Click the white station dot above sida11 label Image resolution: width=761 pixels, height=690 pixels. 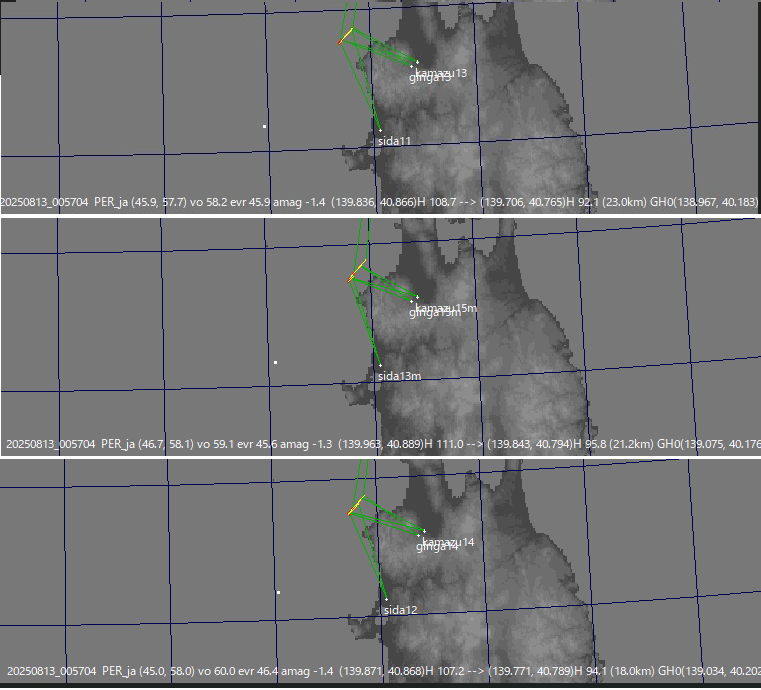380,130
